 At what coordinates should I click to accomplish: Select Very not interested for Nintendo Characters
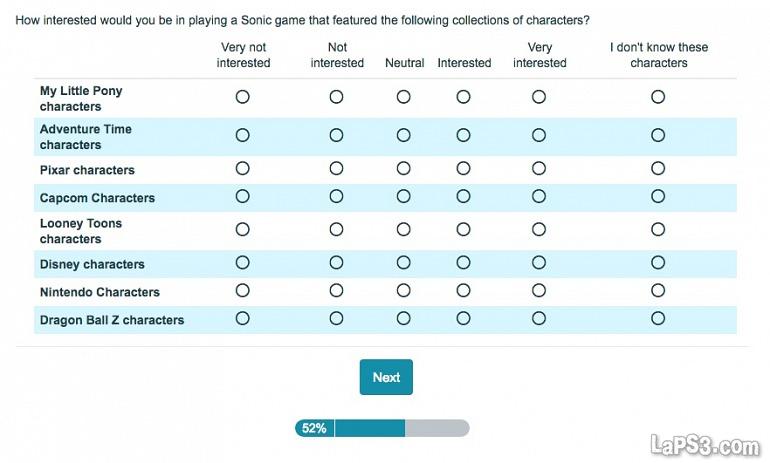[242, 291]
